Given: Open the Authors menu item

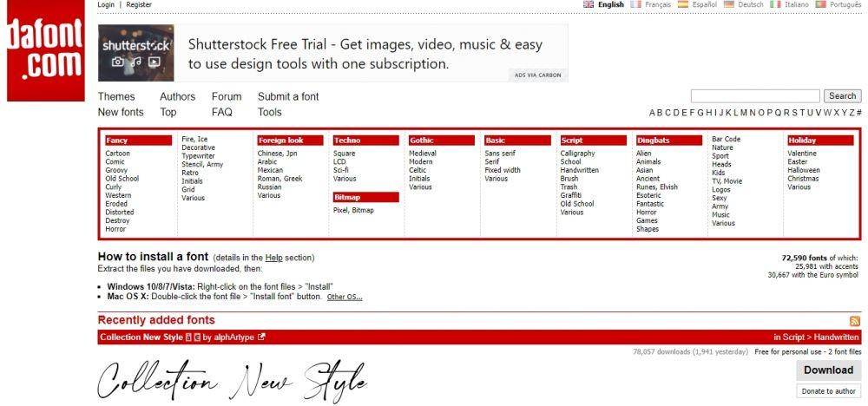Looking at the screenshot, I should pyautogui.click(x=178, y=96).
